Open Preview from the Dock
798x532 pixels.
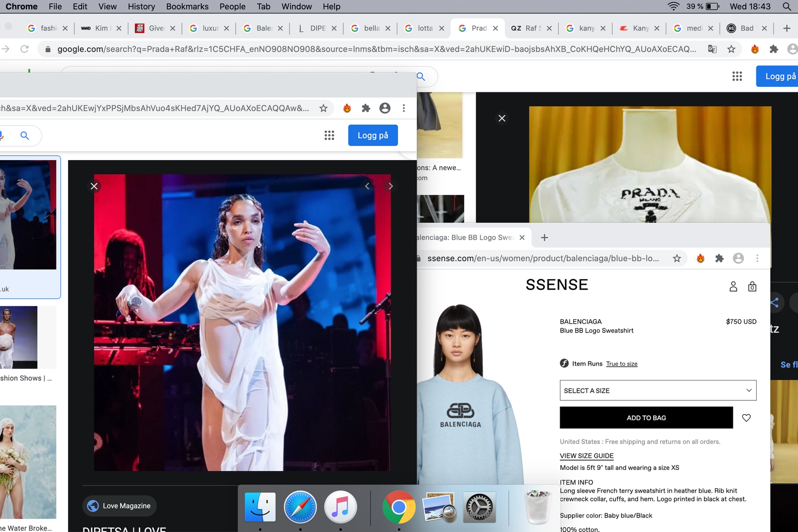439,507
